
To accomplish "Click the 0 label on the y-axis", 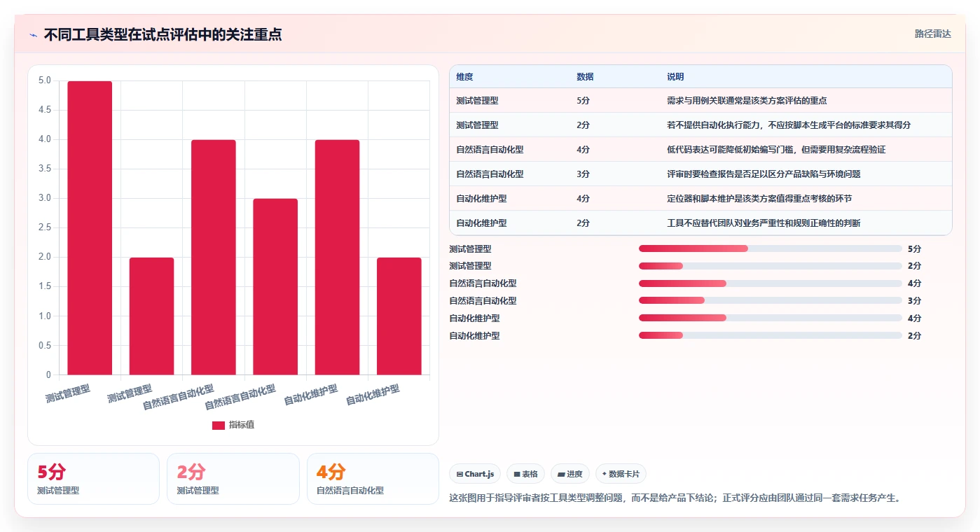I will click(49, 374).
